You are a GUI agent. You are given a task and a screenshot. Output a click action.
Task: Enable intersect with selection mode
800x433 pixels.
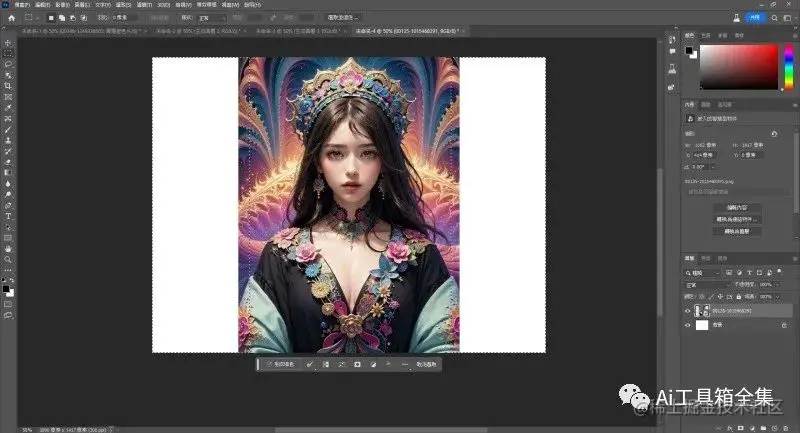pyautogui.click(x=84, y=18)
